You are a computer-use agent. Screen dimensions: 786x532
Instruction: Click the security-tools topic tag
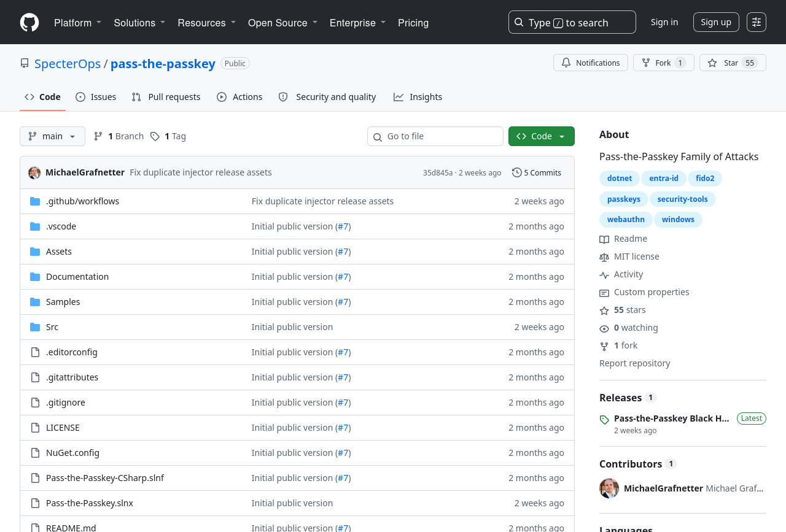click(683, 199)
